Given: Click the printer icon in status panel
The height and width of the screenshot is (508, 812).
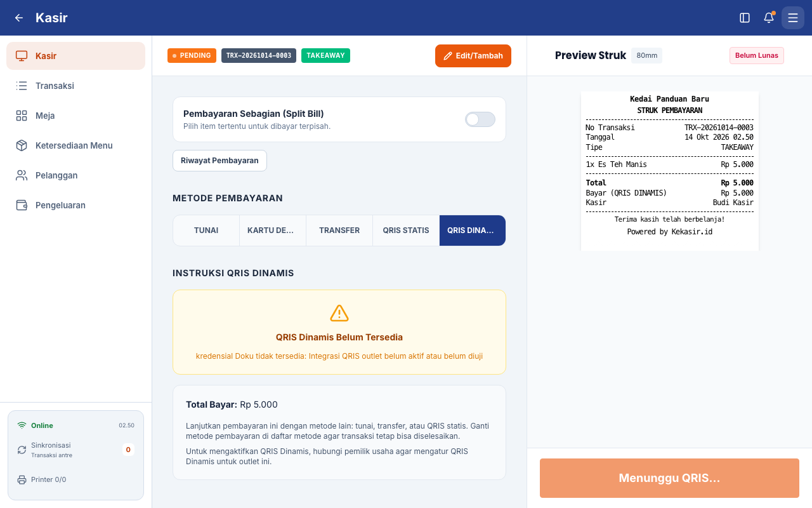Looking at the screenshot, I should click(x=22, y=479).
